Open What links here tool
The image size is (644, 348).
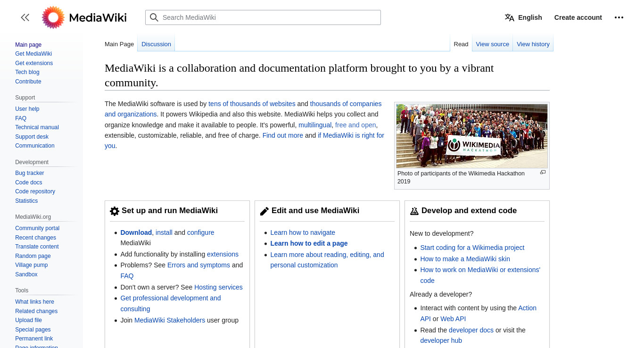point(34,302)
